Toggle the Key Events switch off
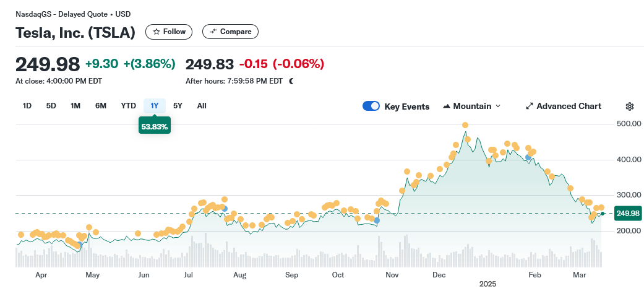 tap(371, 106)
